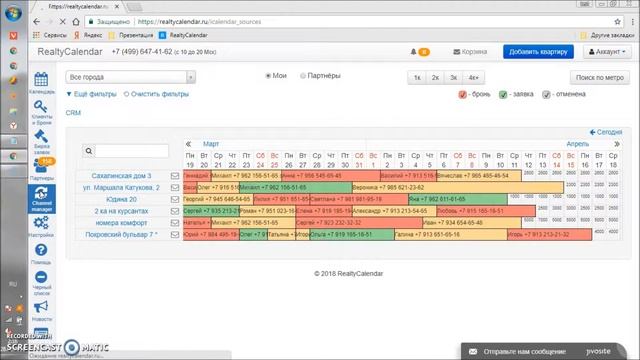The image size is (640, 360).
Task: Toggle the заявка checkbox
Action: [x=503, y=95]
